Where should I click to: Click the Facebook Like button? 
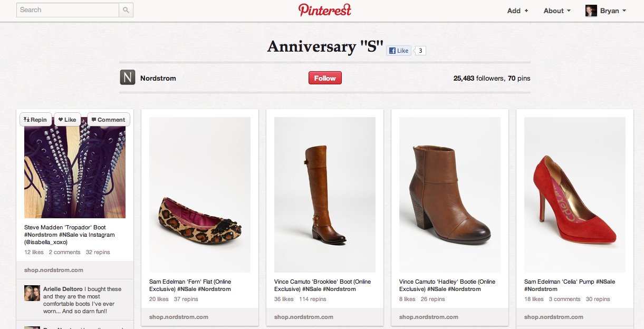[399, 51]
